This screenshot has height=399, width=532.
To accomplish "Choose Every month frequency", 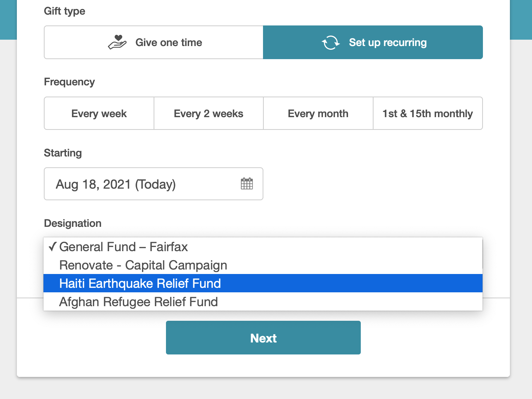I will [x=318, y=113].
